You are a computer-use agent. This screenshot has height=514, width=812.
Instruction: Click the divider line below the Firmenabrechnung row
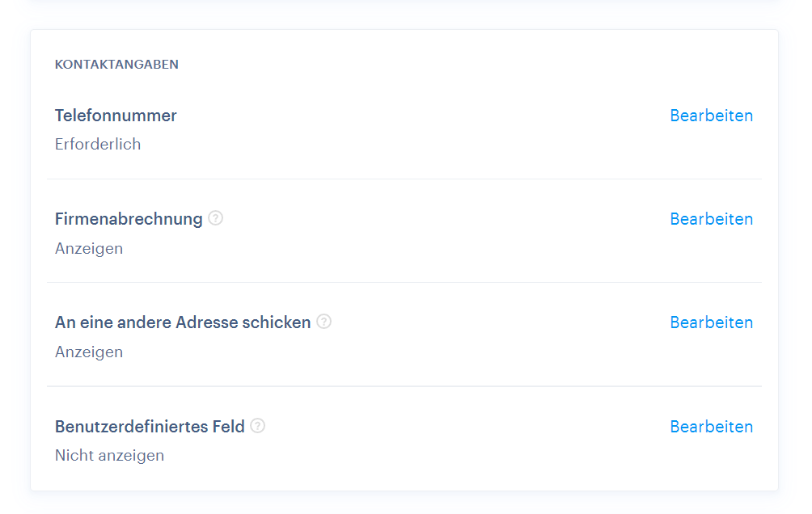pyautogui.click(x=404, y=283)
